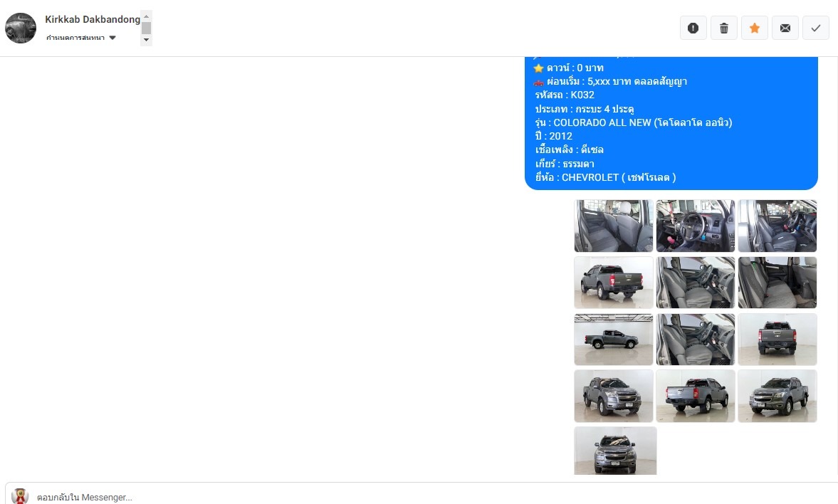Toggle the orange star follow-up icon
838x504 pixels.
(755, 28)
